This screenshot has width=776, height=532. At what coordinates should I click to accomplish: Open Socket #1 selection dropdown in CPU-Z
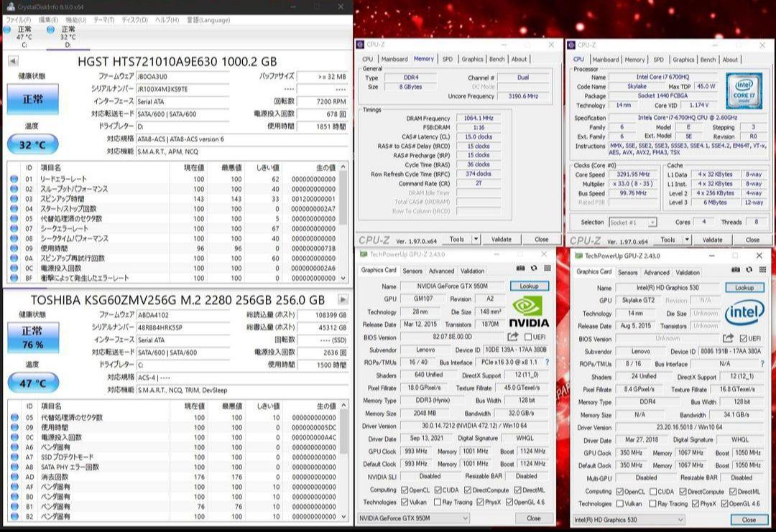point(632,223)
